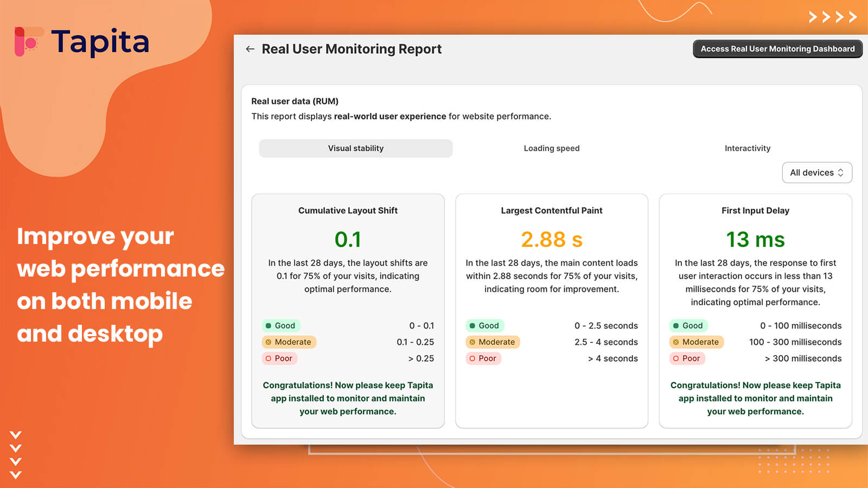Click the Good badge in Cumulative Layout Shift

(281, 325)
